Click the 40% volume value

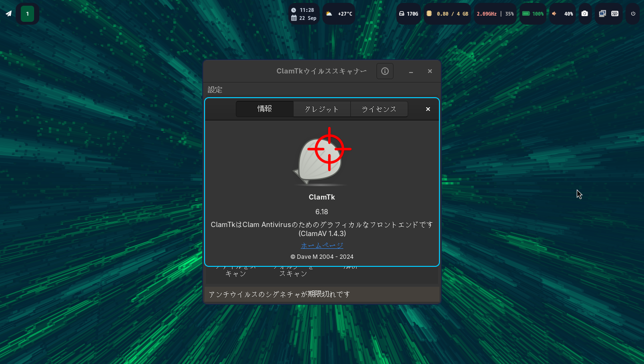click(568, 14)
